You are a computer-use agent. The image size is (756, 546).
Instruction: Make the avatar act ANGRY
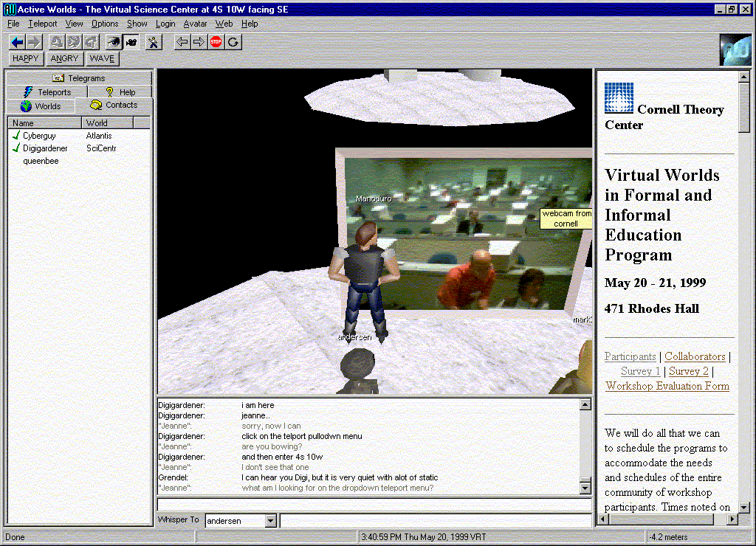coord(64,59)
